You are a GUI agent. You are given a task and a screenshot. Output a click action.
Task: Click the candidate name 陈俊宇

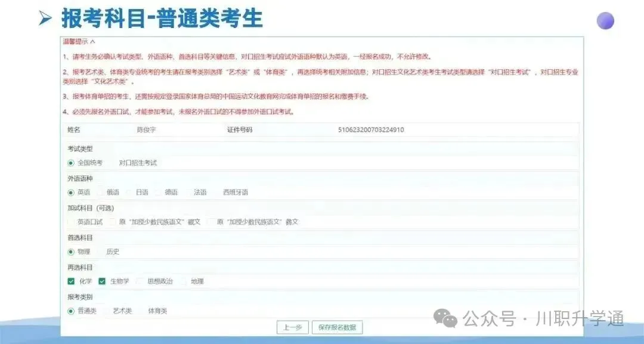coord(147,130)
